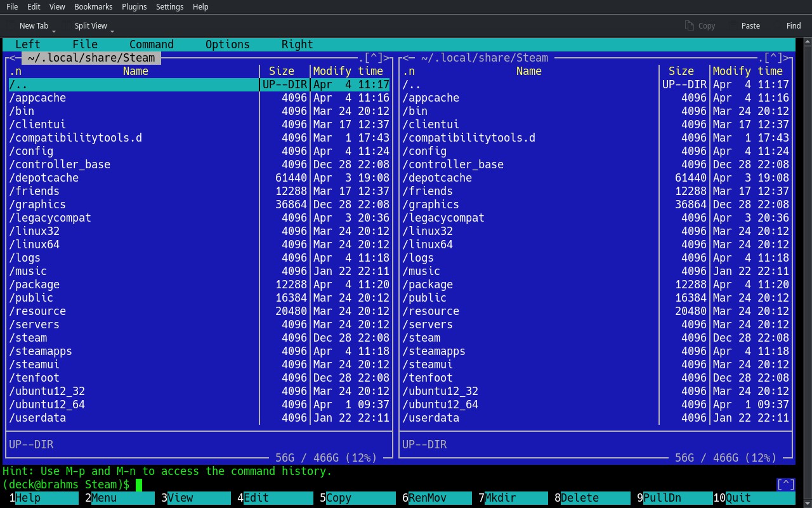Select /ubuntu12_64 in the left panel
812x508 pixels.
(x=199, y=404)
